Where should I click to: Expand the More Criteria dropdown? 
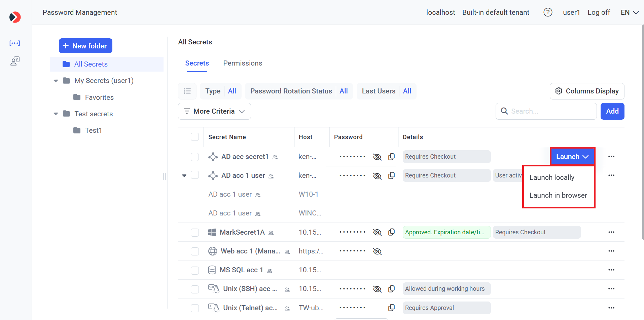[214, 111]
